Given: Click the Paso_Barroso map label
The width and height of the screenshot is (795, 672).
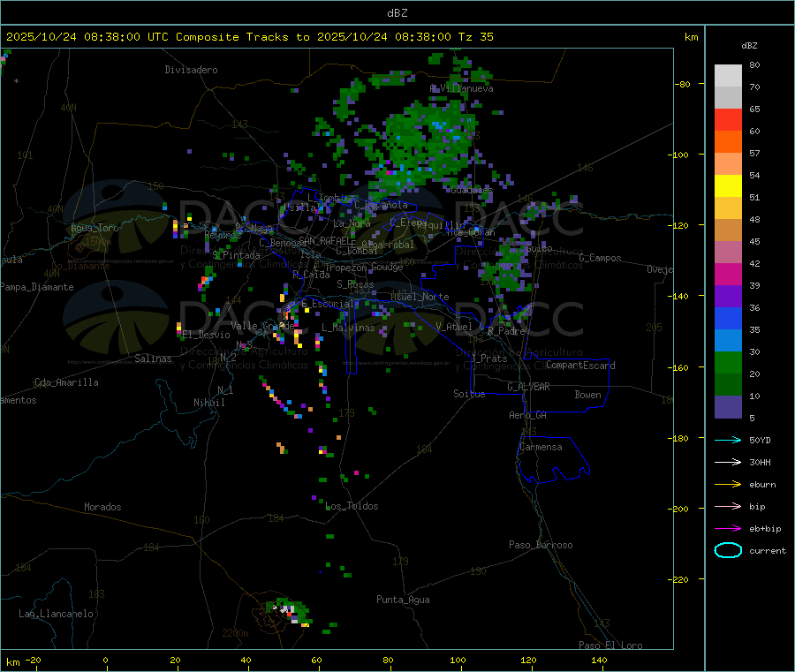Looking at the screenshot, I should [541, 545].
